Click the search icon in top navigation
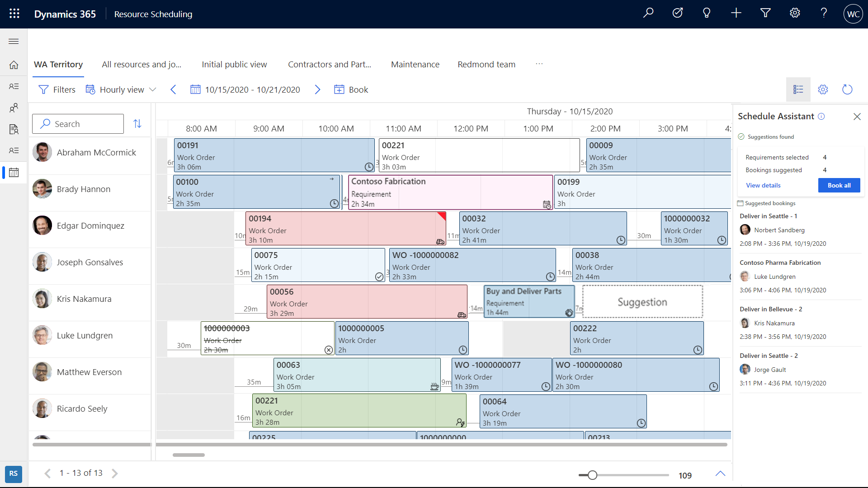Image resolution: width=868 pixels, height=488 pixels. [649, 14]
